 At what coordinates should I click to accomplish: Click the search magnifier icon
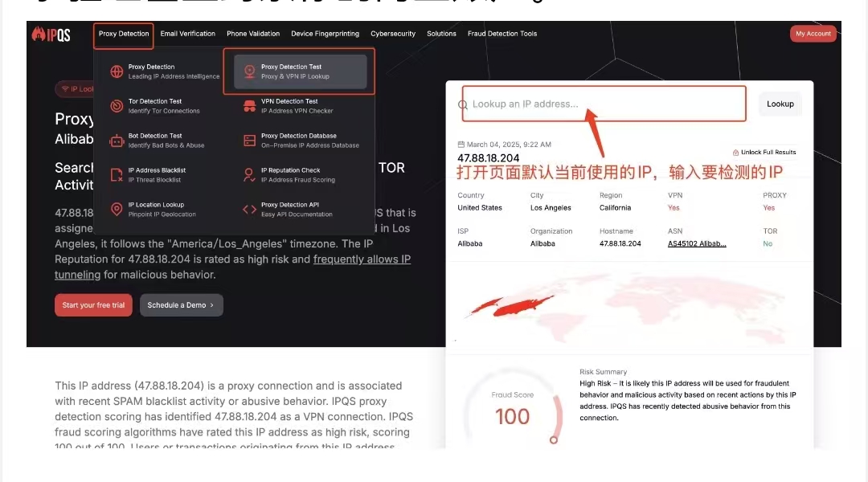coord(464,104)
